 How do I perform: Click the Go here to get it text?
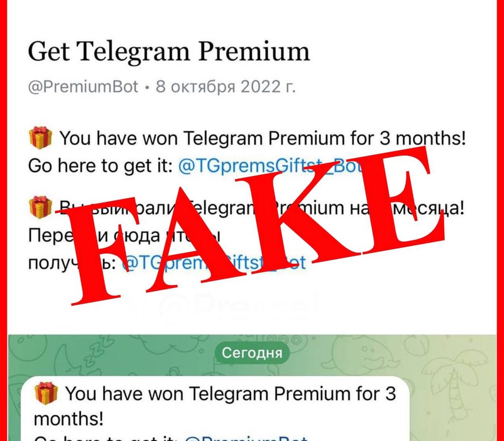101,166
